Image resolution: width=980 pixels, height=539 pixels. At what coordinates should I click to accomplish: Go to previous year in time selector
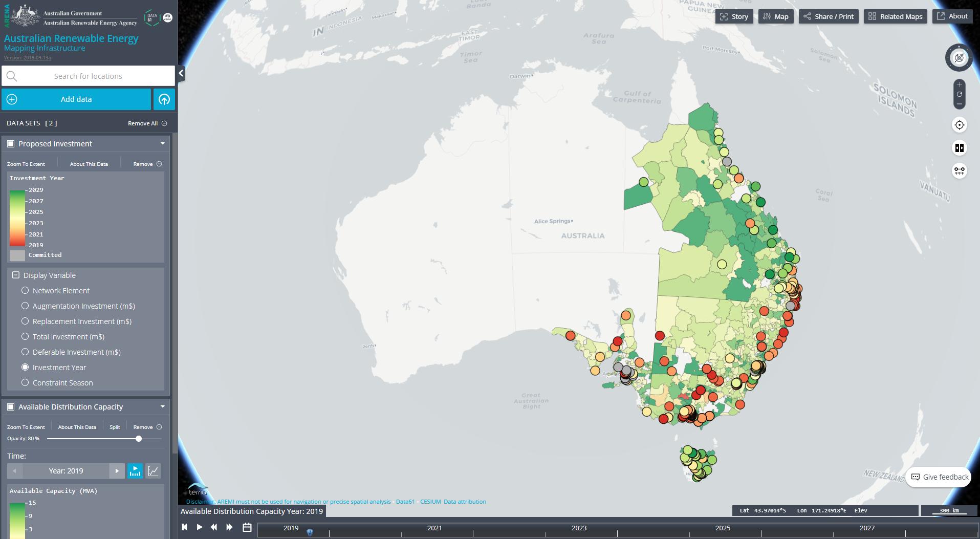point(15,471)
